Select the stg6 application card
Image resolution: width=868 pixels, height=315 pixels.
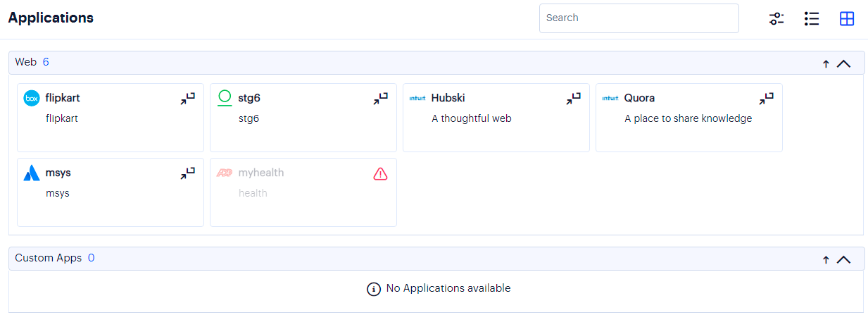pyautogui.click(x=303, y=118)
